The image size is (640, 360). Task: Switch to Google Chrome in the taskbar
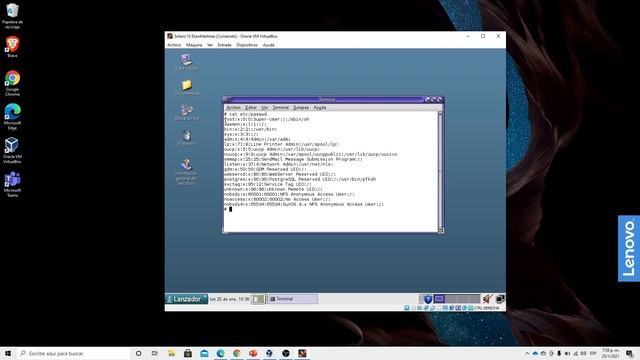[x=237, y=353]
